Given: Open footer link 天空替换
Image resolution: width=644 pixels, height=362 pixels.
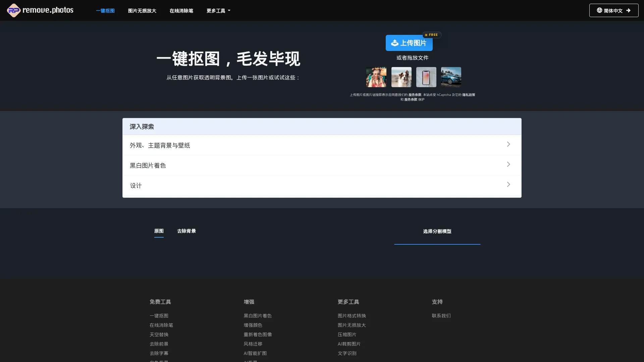Looking at the screenshot, I should pos(159,335).
